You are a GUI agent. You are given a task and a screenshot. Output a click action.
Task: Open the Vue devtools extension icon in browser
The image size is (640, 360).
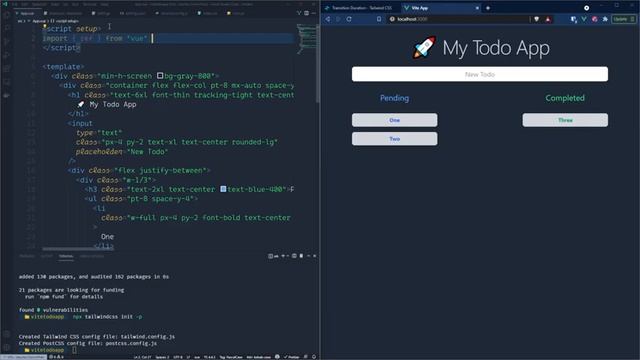584,19
